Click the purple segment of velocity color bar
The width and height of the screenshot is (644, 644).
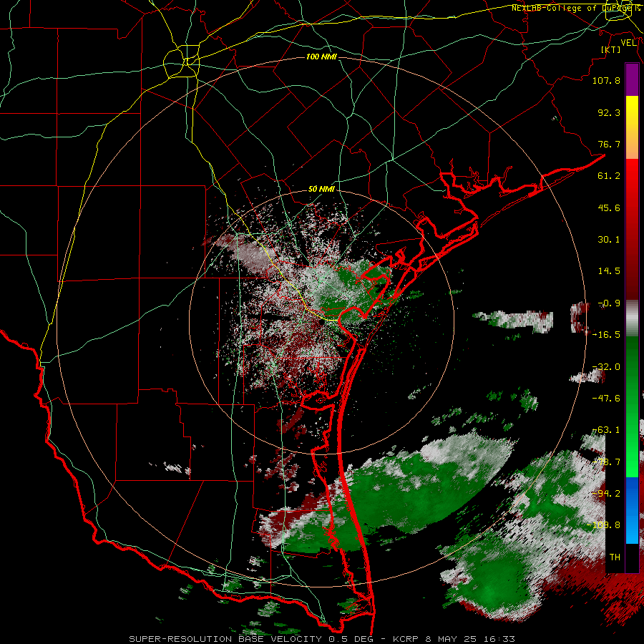tap(632, 79)
